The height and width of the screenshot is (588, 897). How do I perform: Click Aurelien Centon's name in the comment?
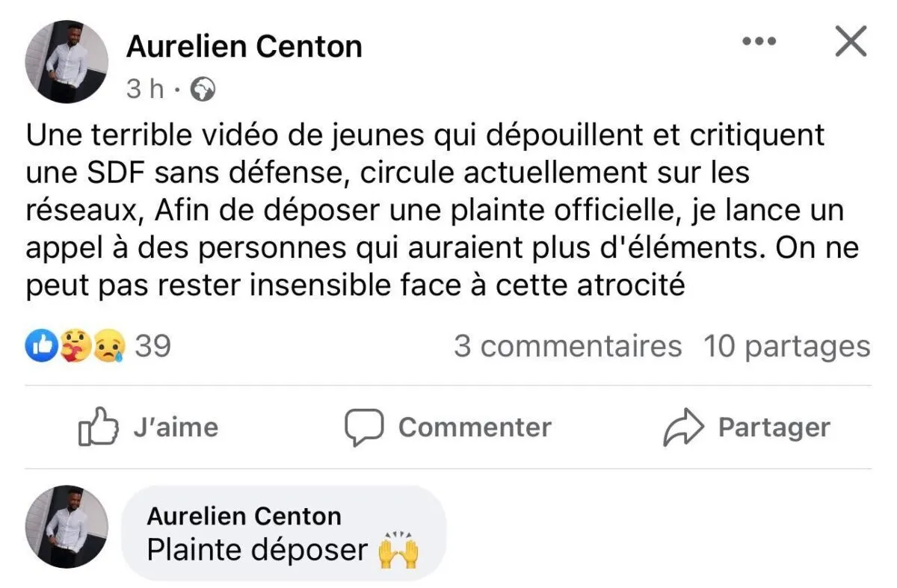[244, 516]
